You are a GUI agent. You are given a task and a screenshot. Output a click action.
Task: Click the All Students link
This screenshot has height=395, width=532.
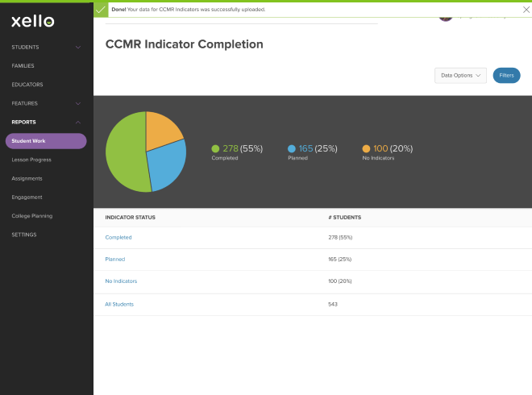[119, 304]
